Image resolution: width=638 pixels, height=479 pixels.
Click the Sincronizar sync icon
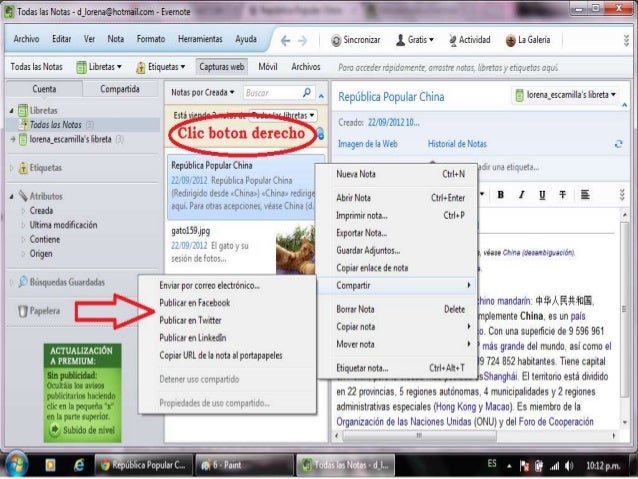(336, 40)
